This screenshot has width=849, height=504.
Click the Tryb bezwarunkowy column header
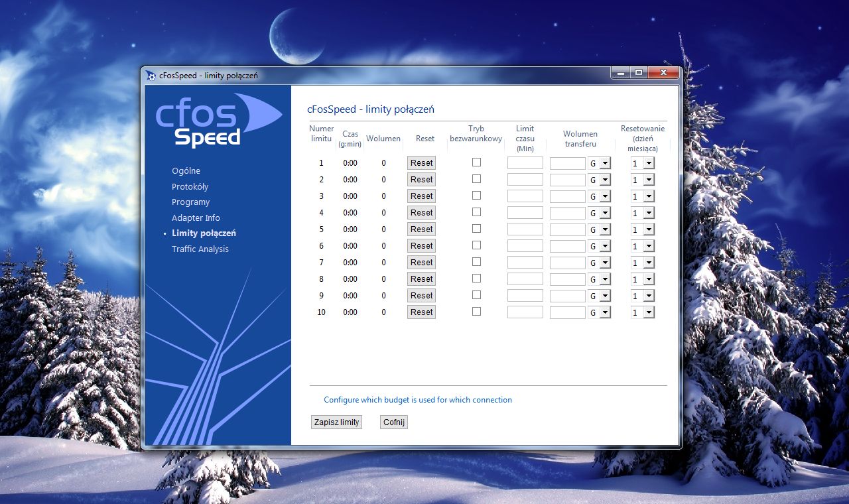pyautogui.click(x=476, y=134)
